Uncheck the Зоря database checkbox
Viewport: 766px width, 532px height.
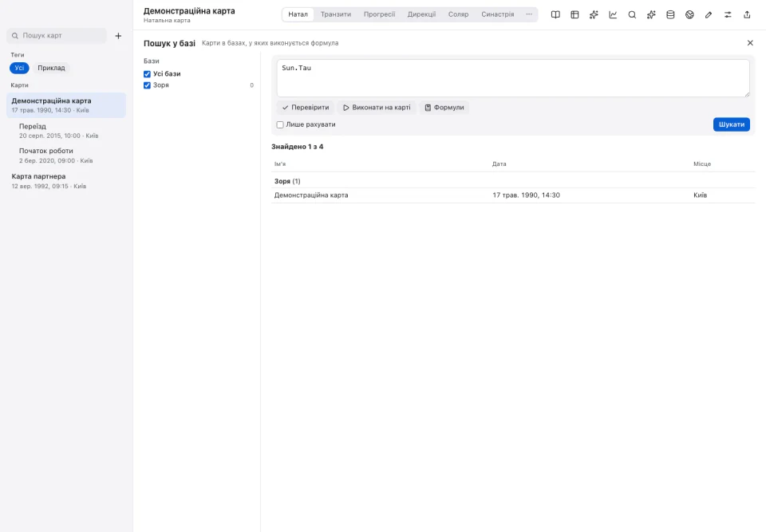pos(147,85)
